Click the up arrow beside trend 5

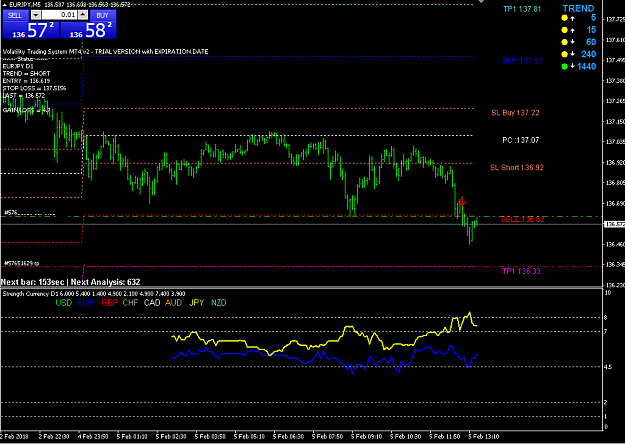(572, 18)
